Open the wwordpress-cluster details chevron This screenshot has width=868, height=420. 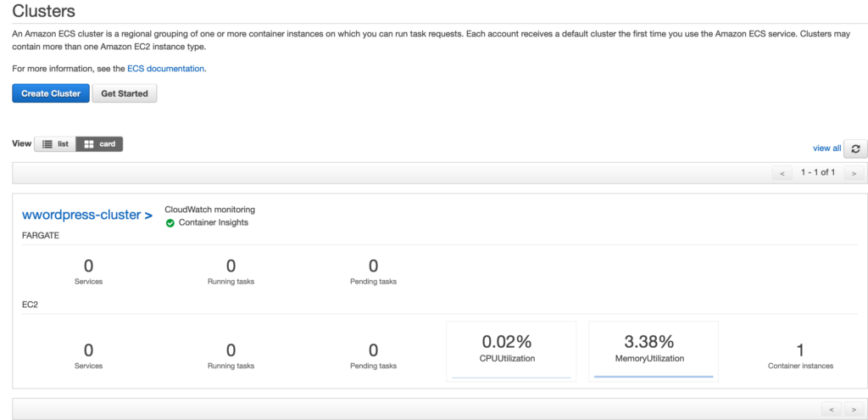click(148, 216)
